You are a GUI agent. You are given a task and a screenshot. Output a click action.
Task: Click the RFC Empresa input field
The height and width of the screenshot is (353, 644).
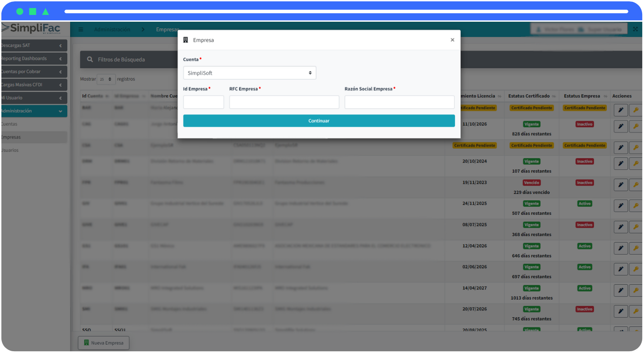click(x=284, y=102)
